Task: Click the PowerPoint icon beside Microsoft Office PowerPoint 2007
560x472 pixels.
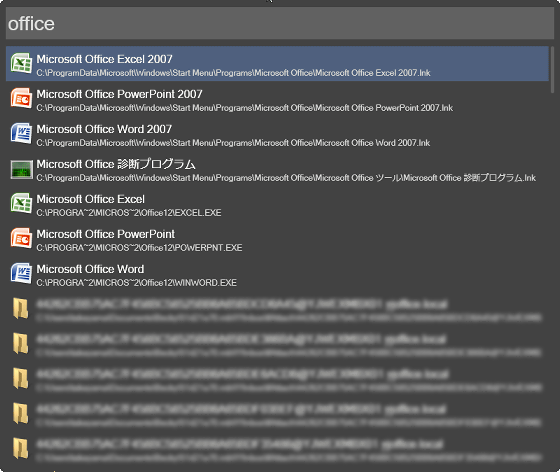Action: 21,98
